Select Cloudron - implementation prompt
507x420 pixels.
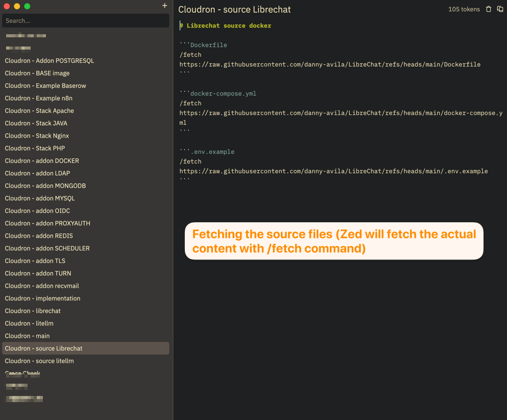[x=86, y=298]
